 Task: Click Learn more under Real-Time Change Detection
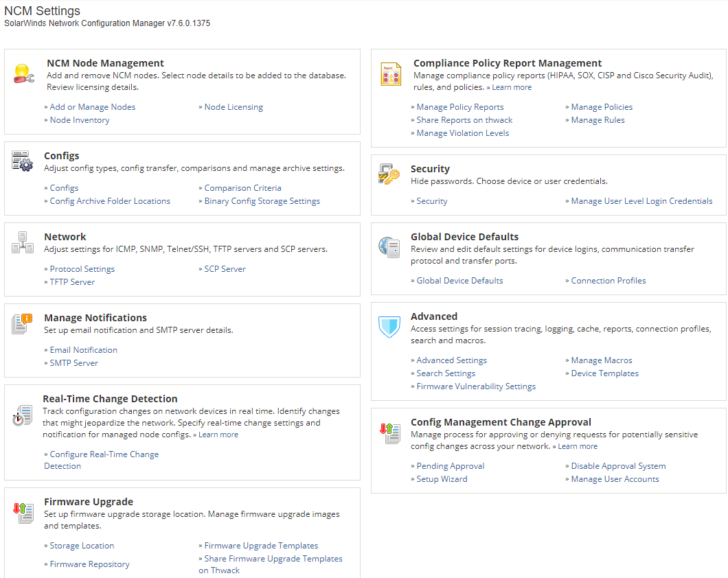click(218, 435)
